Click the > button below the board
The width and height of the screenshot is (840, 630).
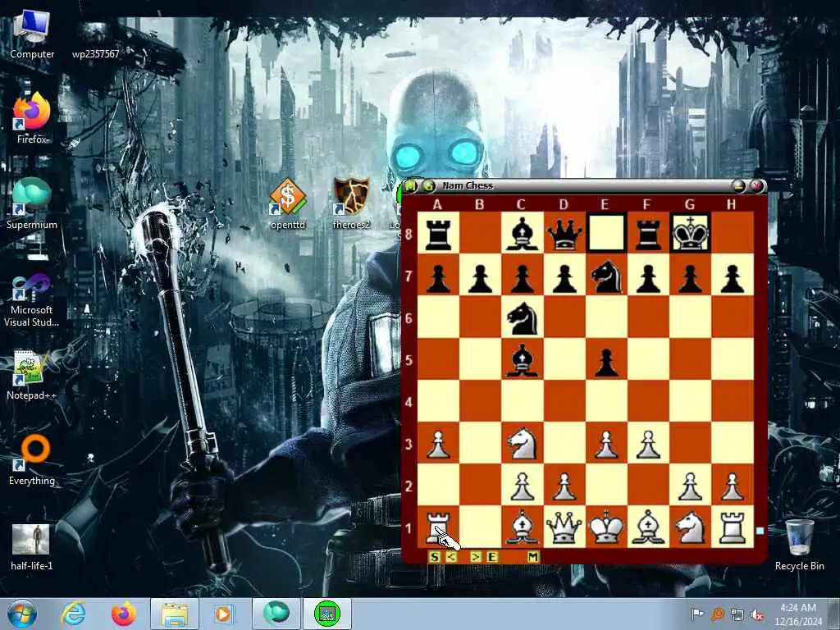475,557
